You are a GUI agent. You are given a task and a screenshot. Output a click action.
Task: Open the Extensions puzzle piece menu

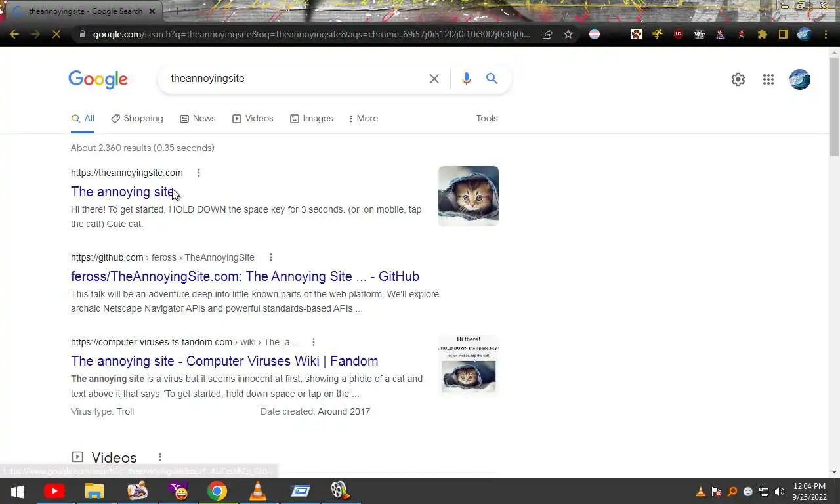point(763,34)
